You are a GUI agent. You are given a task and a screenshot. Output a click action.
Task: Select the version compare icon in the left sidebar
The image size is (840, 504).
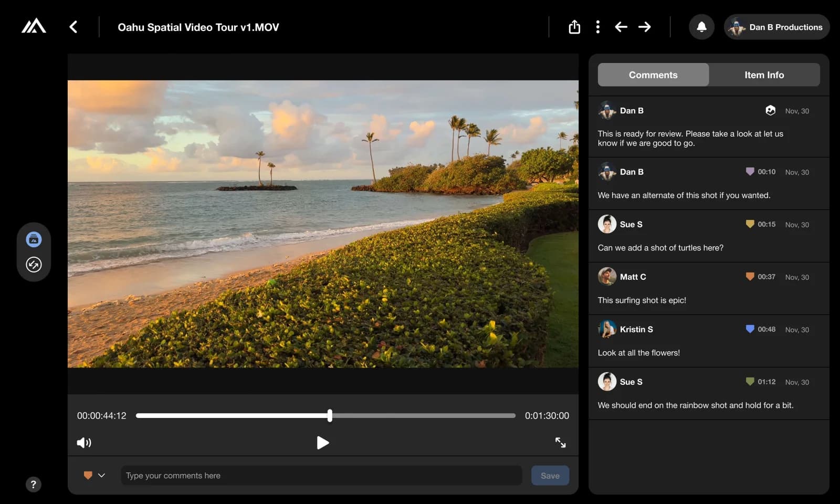(34, 265)
